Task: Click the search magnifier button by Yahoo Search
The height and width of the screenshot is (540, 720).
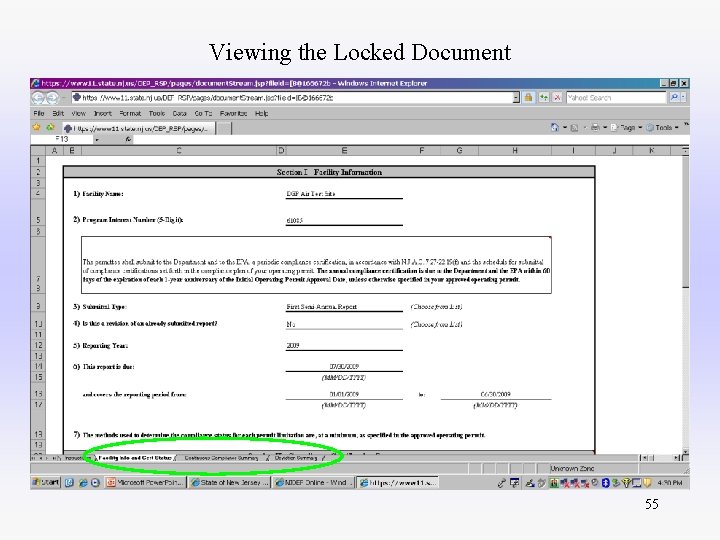Action: click(x=674, y=97)
